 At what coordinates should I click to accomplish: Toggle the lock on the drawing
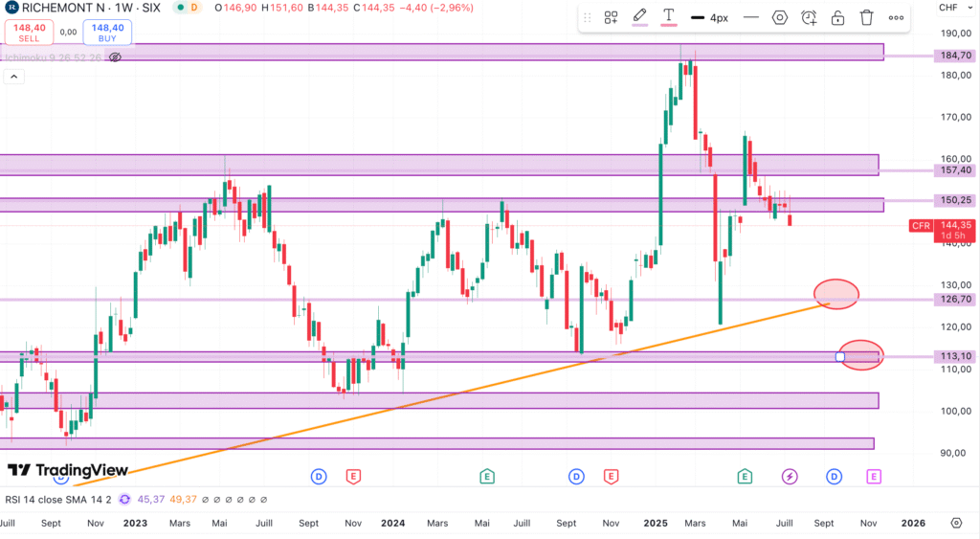pos(837,17)
